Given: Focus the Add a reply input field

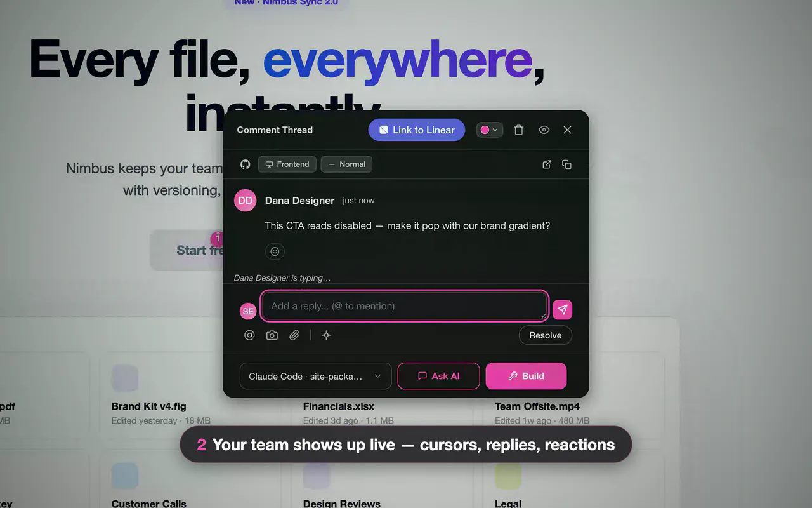Looking at the screenshot, I should (404, 306).
